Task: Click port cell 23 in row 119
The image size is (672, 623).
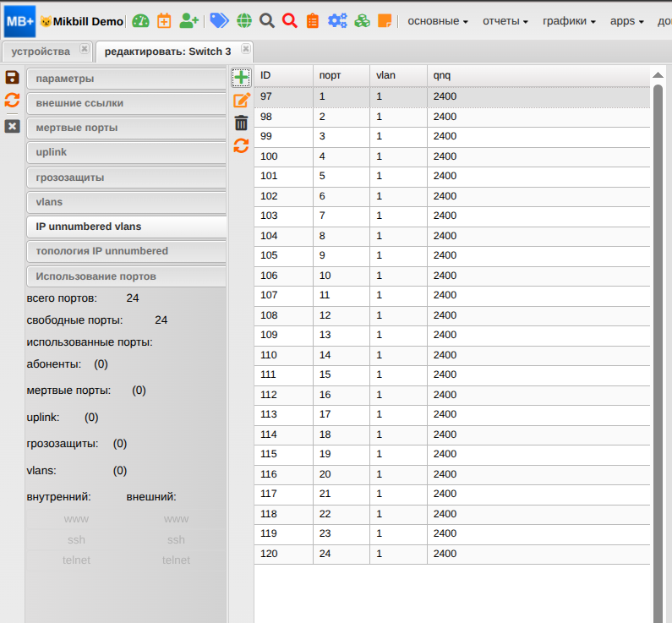Action: [x=341, y=533]
